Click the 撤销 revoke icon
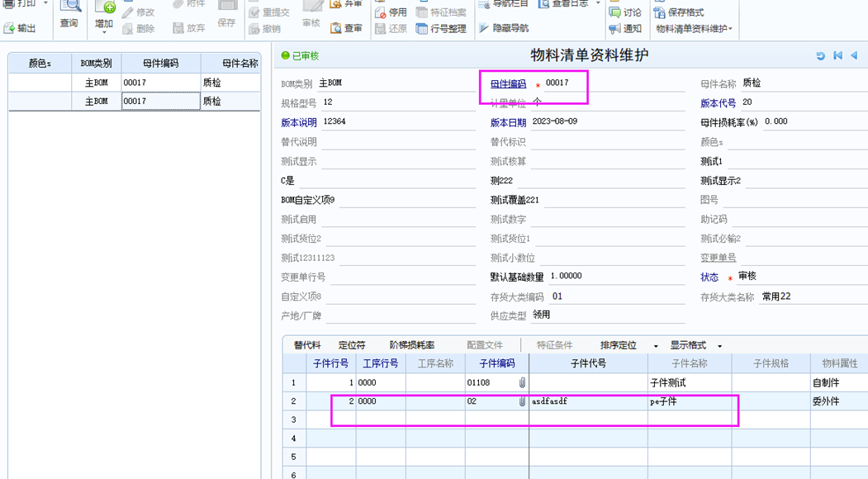The width and height of the screenshot is (868, 479). coord(254,28)
